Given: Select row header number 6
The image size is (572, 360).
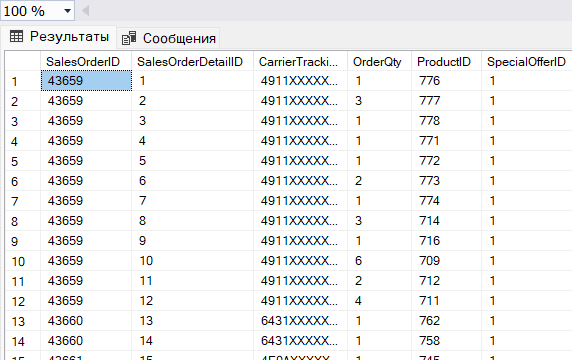Looking at the screenshot, I should (23, 181).
